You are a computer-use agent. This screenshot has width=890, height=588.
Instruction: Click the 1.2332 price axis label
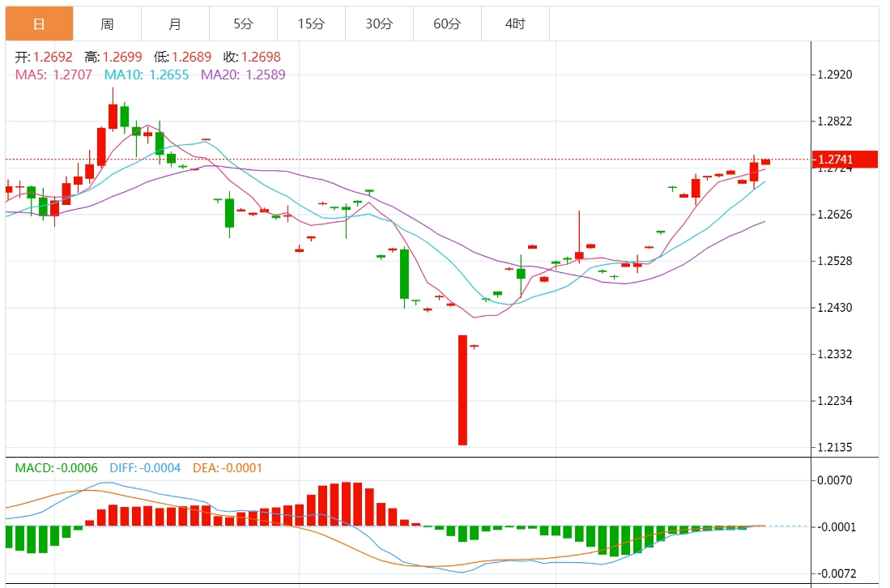point(834,354)
